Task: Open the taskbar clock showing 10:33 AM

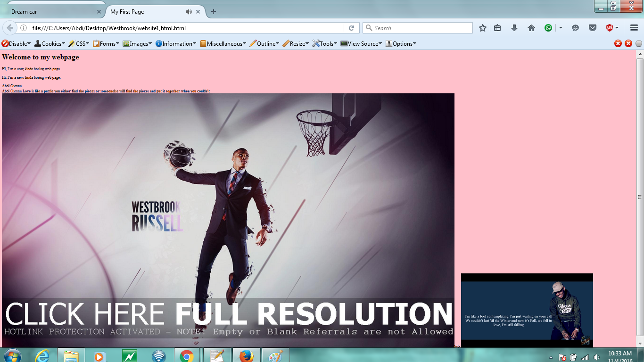Action: tap(620, 356)
